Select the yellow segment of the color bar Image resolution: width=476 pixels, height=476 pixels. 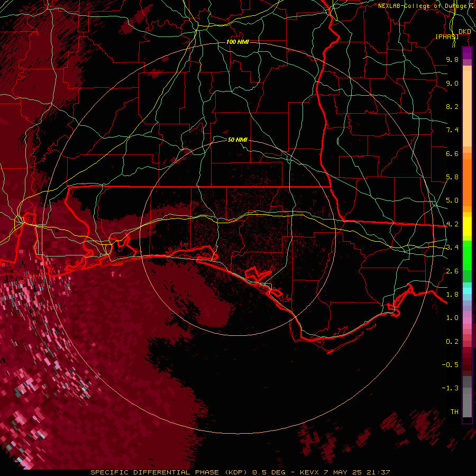pyautogui.click(x=467, y=226)
